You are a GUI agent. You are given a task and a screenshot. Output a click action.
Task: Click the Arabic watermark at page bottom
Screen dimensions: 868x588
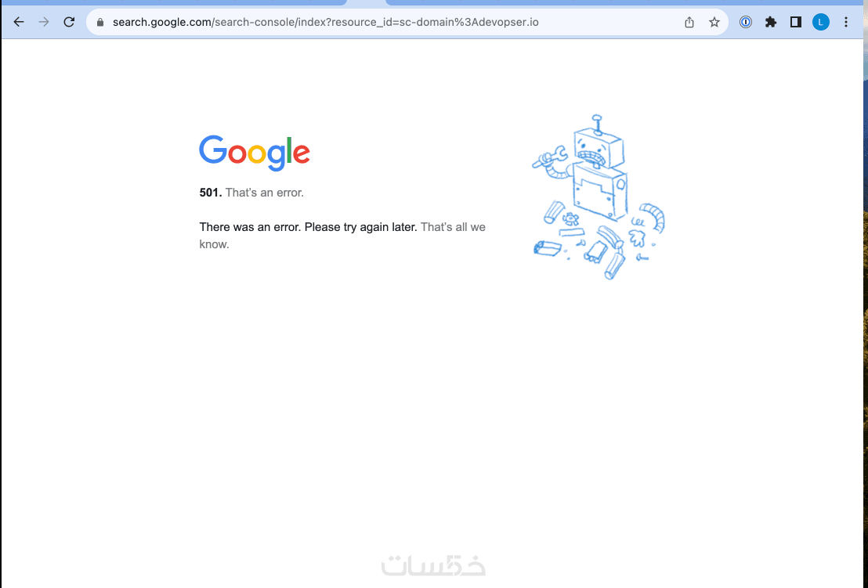433,565
